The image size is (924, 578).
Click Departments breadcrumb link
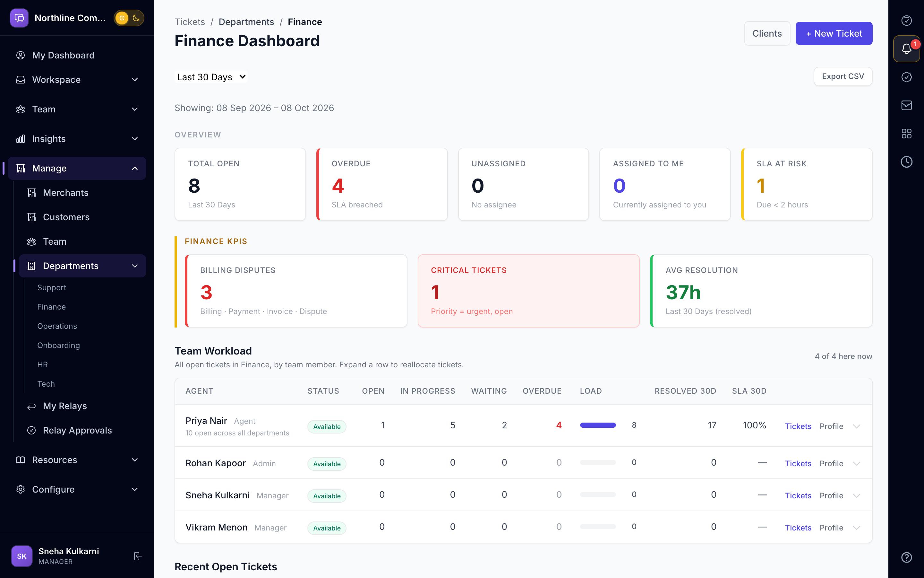[246, 22]
